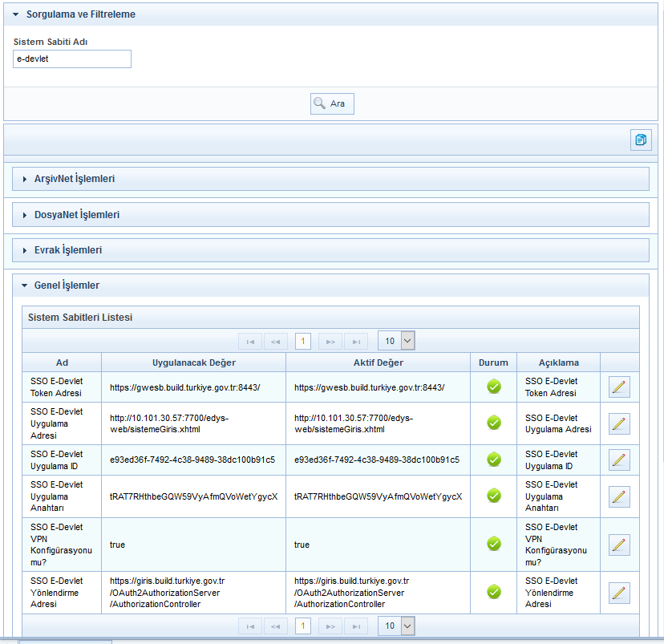This screenshot has width=664, height=644.
Task: Open the top rows-per-page dropdown
Action: (x=396, y=341)
